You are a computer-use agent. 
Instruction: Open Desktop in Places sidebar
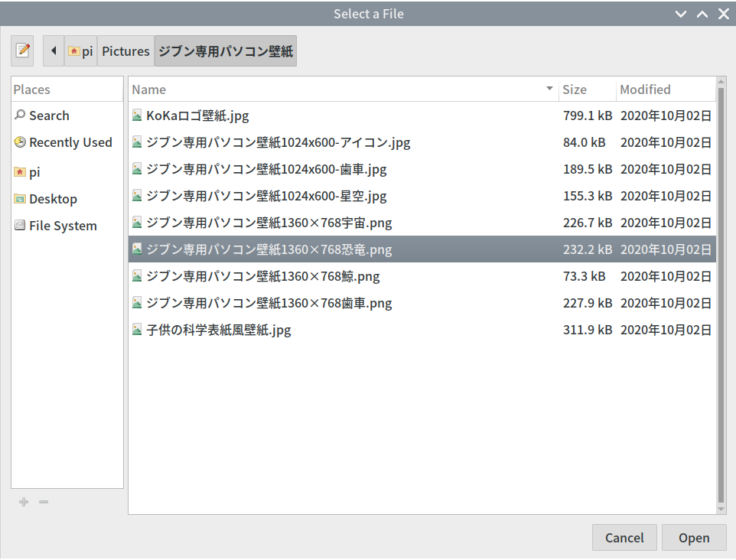pos(53,199)
